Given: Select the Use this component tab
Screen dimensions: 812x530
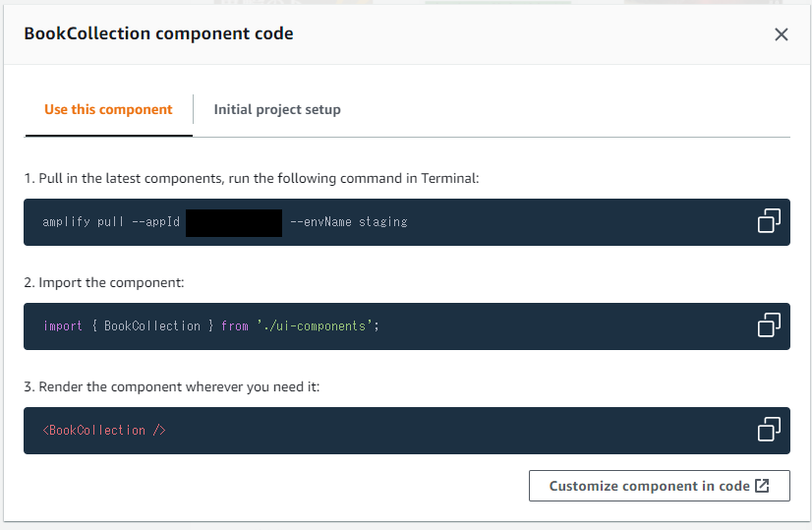Looking at the screenshot, I should tap(108, 109).
